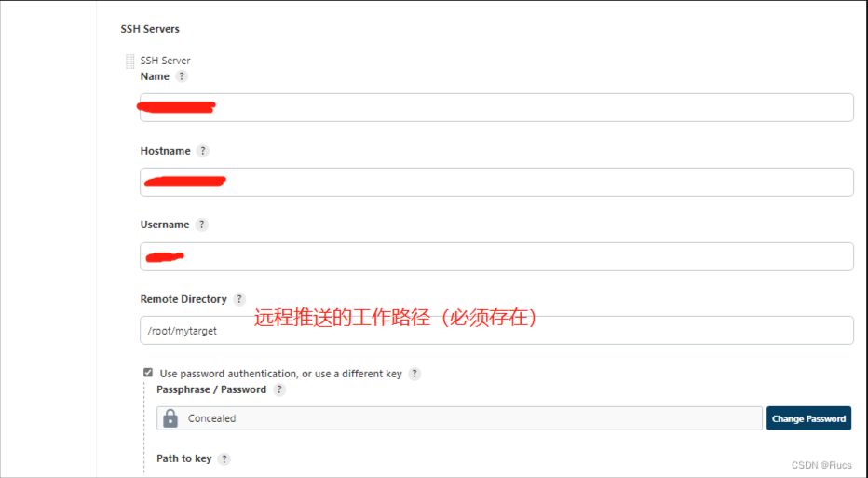This screenshot has height=478, width=868.
Task: Open help for password authentication option
Action: point(414,374)
